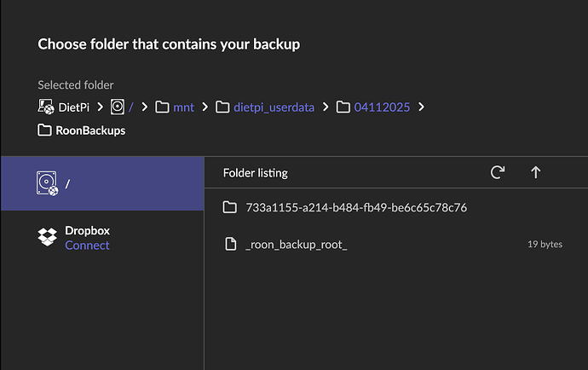The image size is (588, 370).
Task: Click the RoonBackups folder icon
Action: coord(45,131)
